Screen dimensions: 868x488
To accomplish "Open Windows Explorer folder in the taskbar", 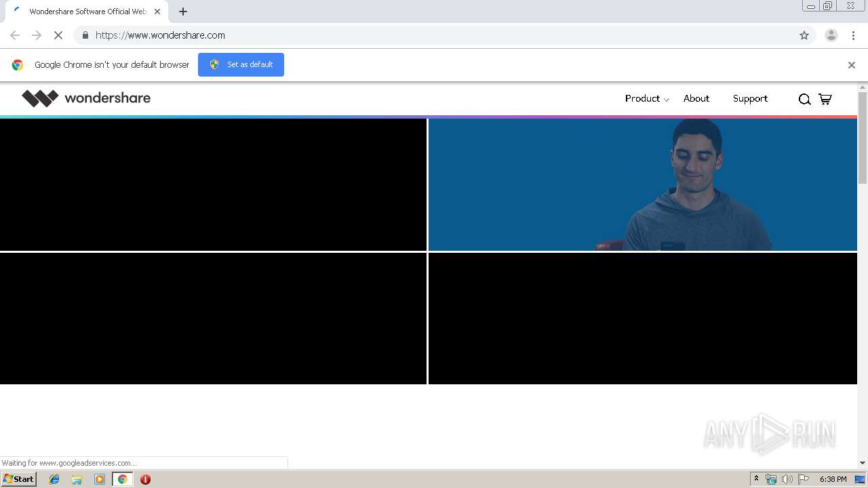I will 77,479.
